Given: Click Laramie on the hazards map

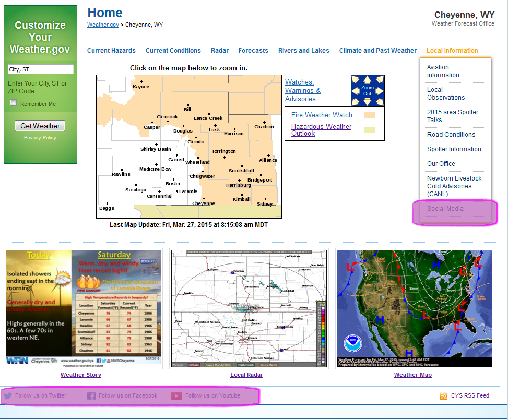Looking at the screenshot, I should (188, 191).
